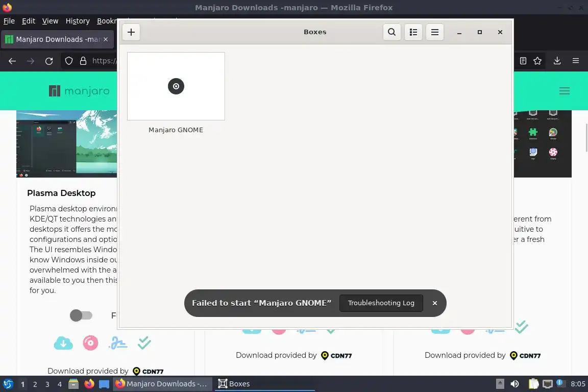Open volume control tray icon

[x=515, y=384]
